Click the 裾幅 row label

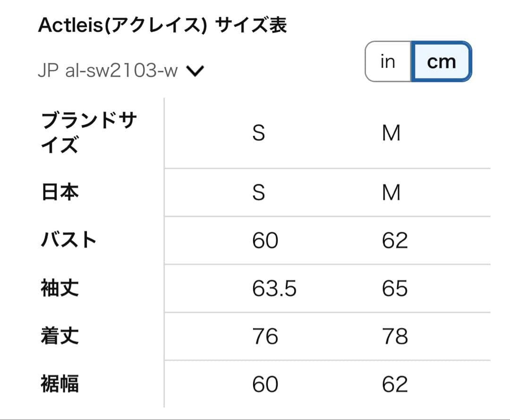coord(59,384)
